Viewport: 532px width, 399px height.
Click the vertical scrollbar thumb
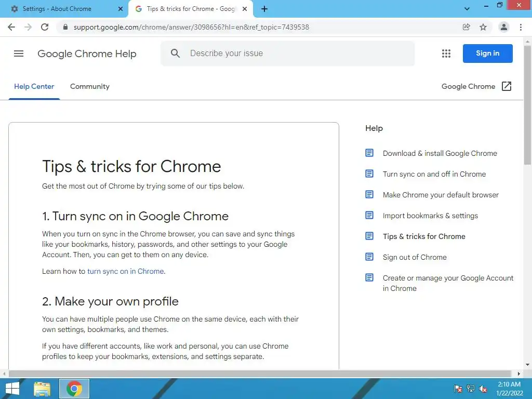click(527, 105)
